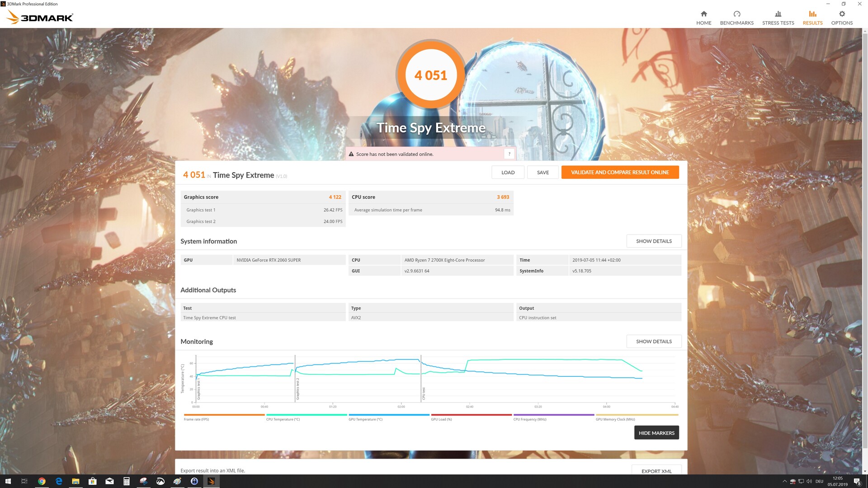The image size is (868, 488).
Task: Expand System information with Show Details
Action: [x=653, y=241]
